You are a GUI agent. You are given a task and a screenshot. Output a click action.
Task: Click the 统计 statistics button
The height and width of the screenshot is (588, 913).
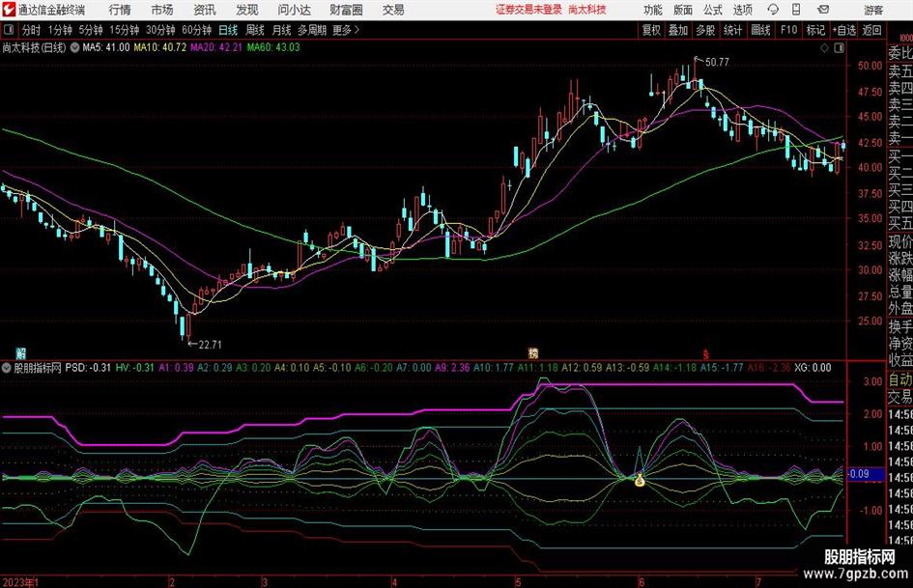732,30
